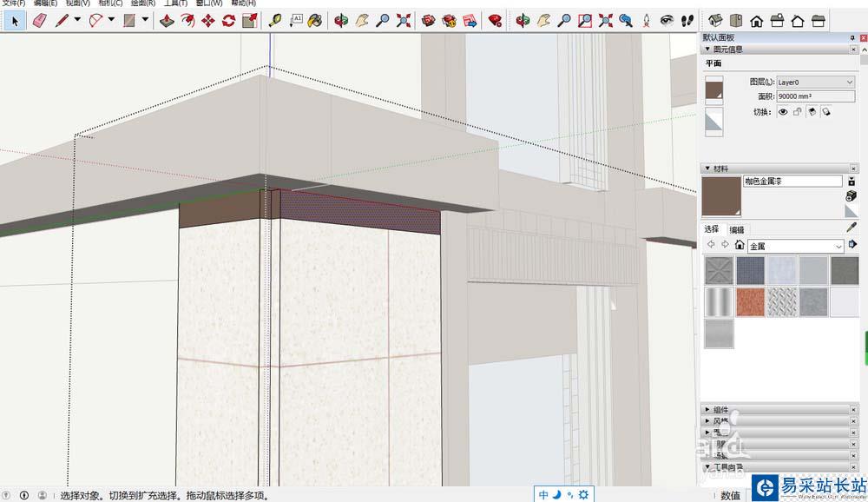The image size is (868, 502).
Task: Click the material eyedropper sample tool
Action: click(852, 228)
